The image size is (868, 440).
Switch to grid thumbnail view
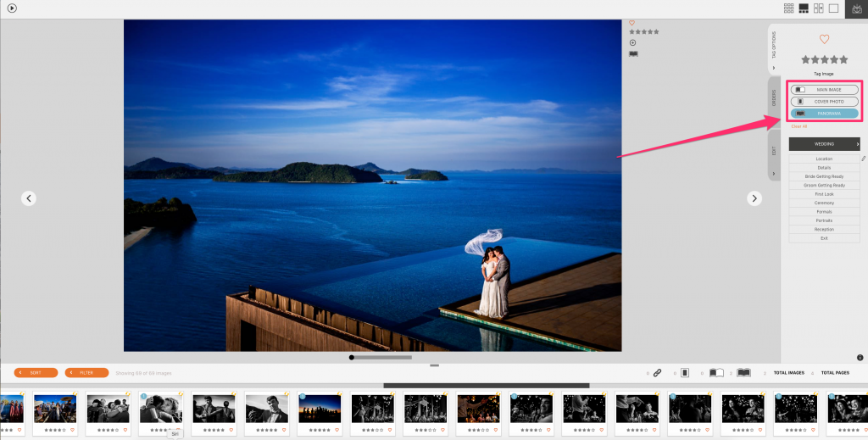click(789, 8)
